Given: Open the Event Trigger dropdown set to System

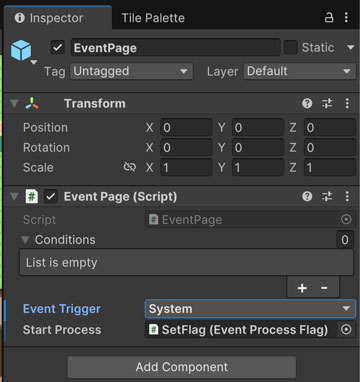Looking at the screenshot, I should [x=250, y=309].
